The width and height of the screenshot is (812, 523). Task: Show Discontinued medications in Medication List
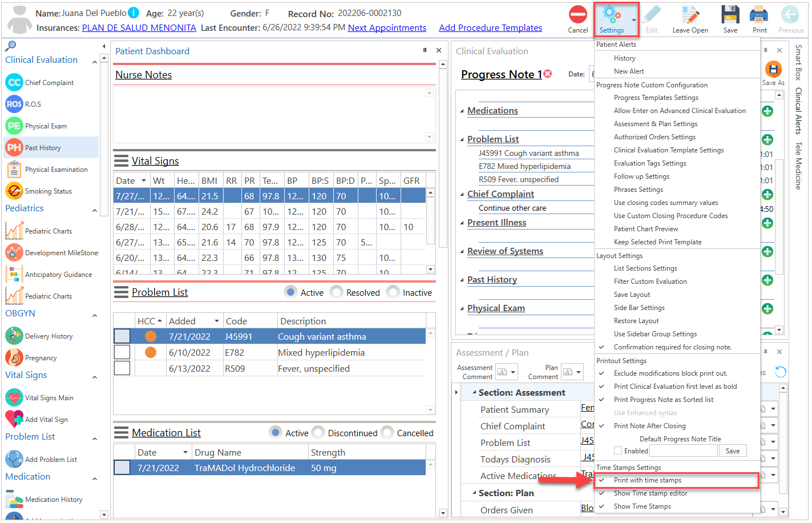point(318,433)
